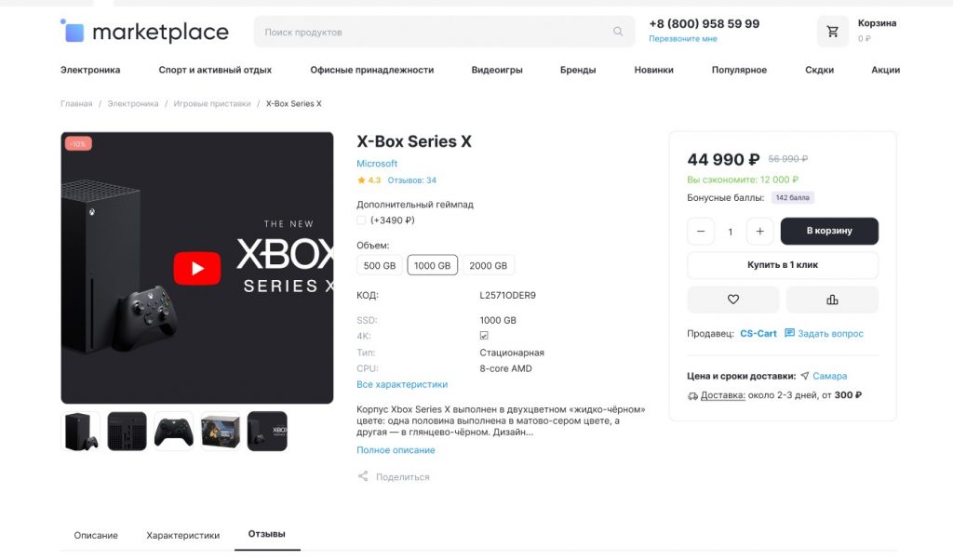Viewport: 953px width, 560px height.
Task: Click the marketplace logo
Action: [x=144, y=32]
